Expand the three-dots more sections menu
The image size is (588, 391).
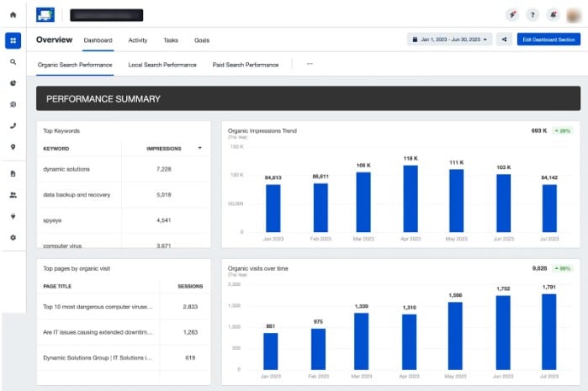310,64
